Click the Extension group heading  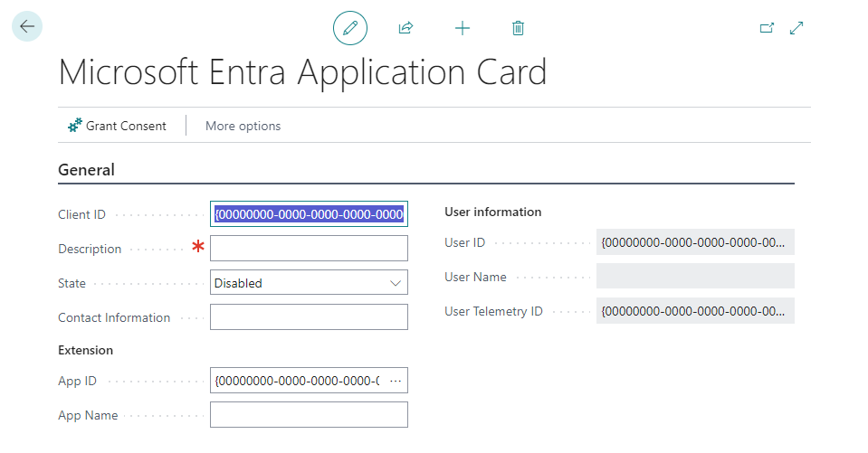[85, 350]
